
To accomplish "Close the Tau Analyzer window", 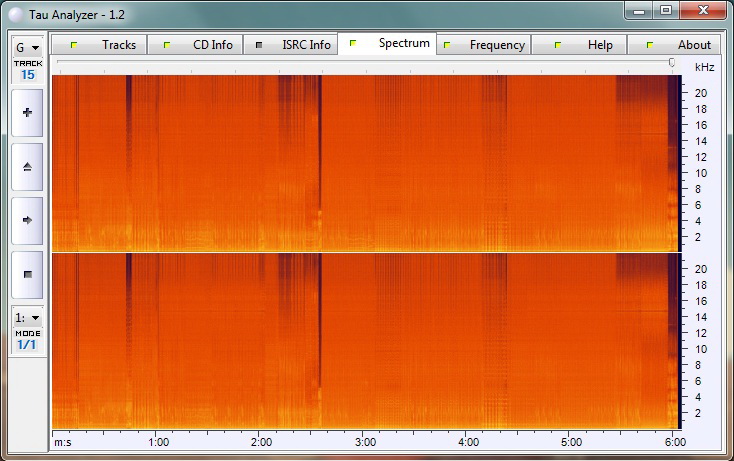I will coord(703,10).
